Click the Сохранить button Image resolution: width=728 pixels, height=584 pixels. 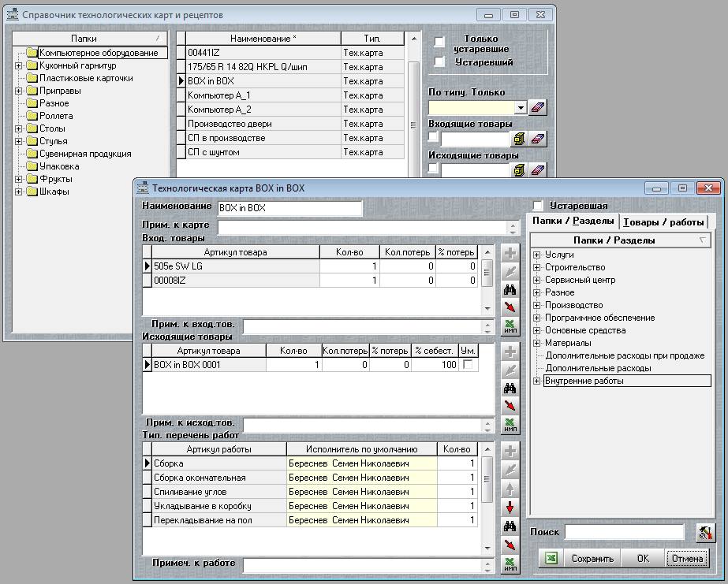tap(592, 559)
